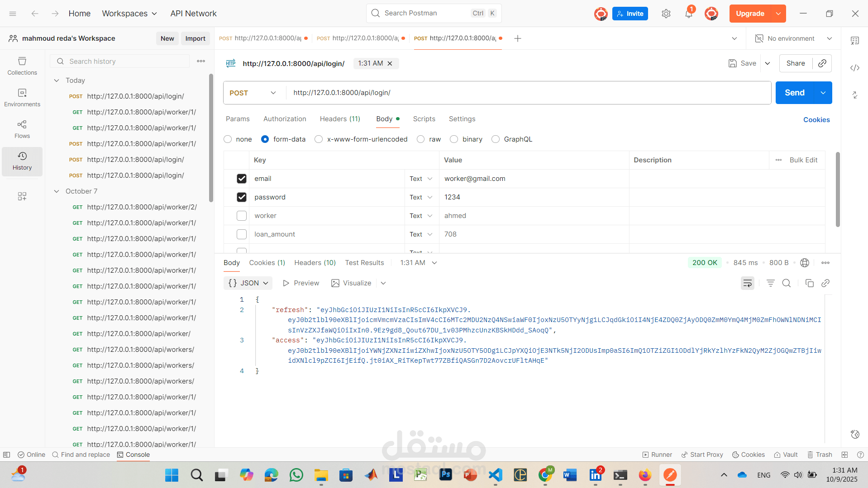The width and height of the screenshot is (868, 488).
Task: Open the notifications bell
Action: (x=688, y=14)
